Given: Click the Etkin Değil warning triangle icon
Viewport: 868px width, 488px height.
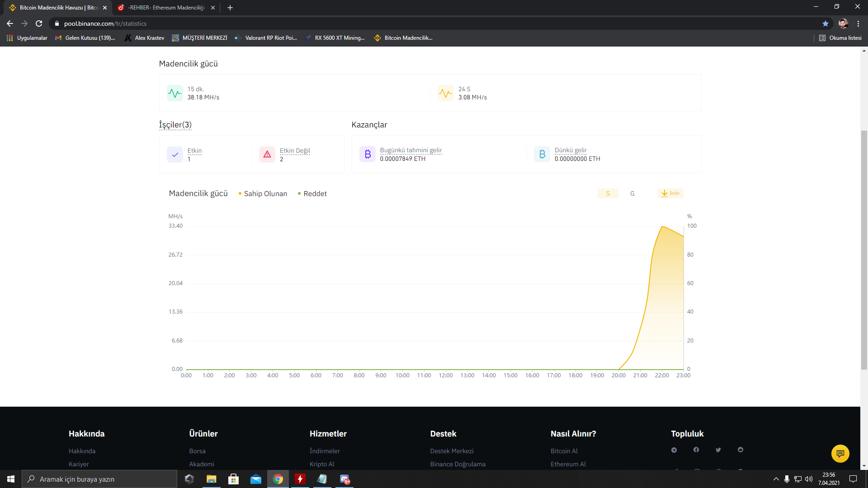Looking at the screenshot, I should click(x=267, y=155).
